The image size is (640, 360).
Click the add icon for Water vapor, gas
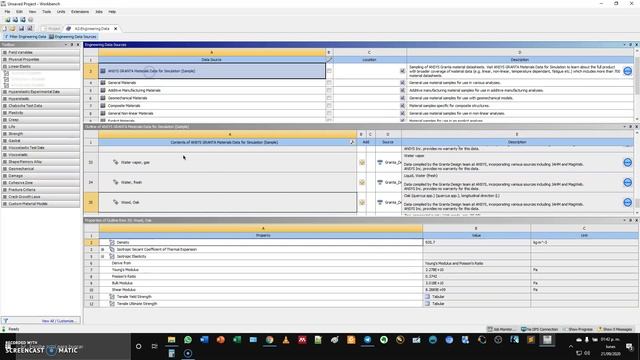point(362,162)
